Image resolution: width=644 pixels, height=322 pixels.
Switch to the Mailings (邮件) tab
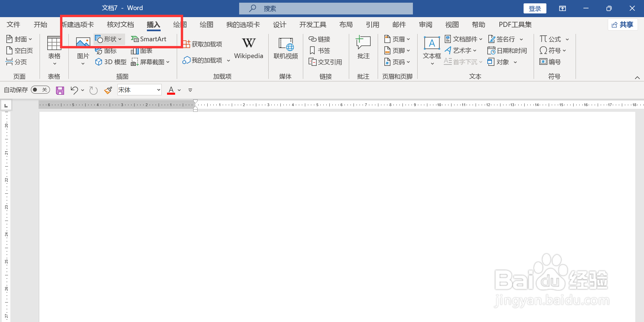[399, 25]
